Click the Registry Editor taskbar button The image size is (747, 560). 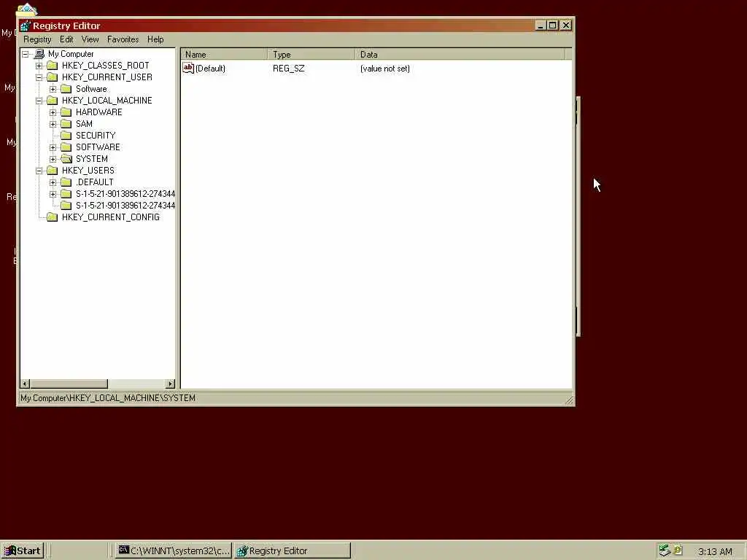(x=293, y=551)
